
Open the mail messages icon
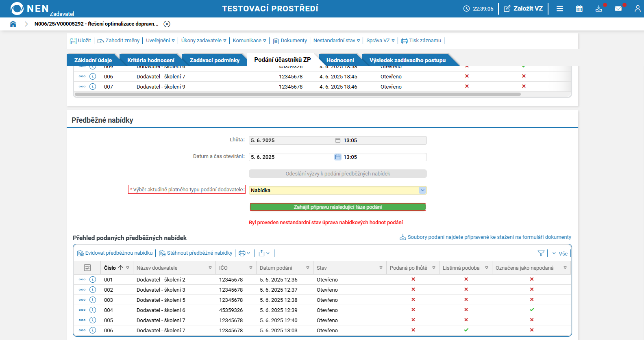(618, 9)
